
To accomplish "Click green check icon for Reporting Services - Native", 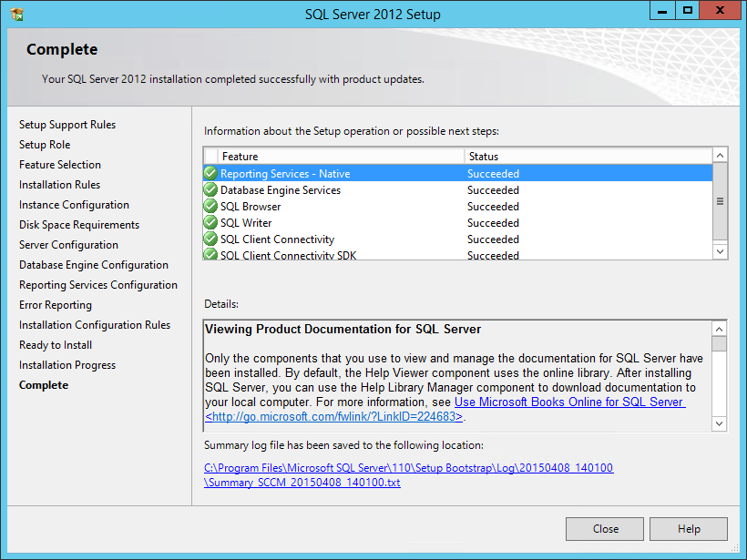I will tap(210, 173).
